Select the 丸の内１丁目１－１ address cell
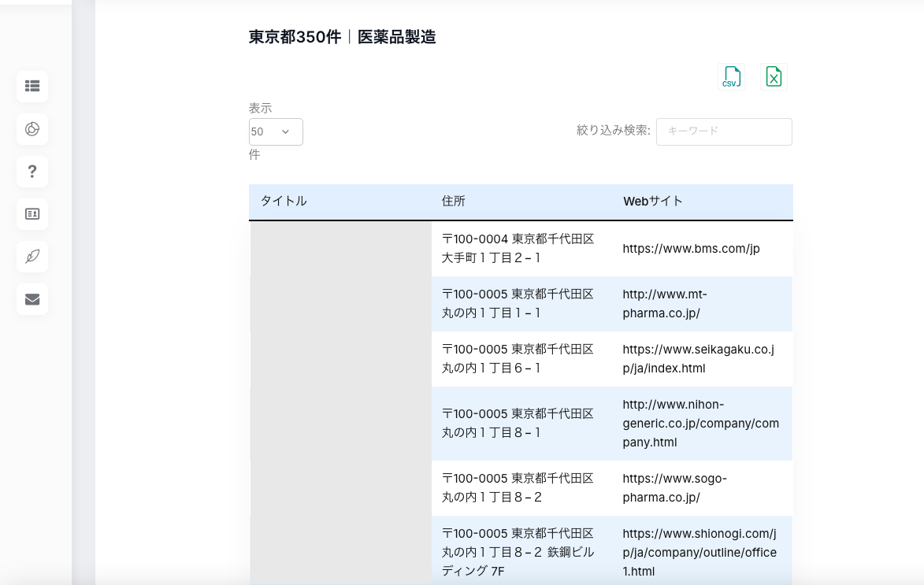The width and height of the screenshot is (924, 585). point(522,304)
